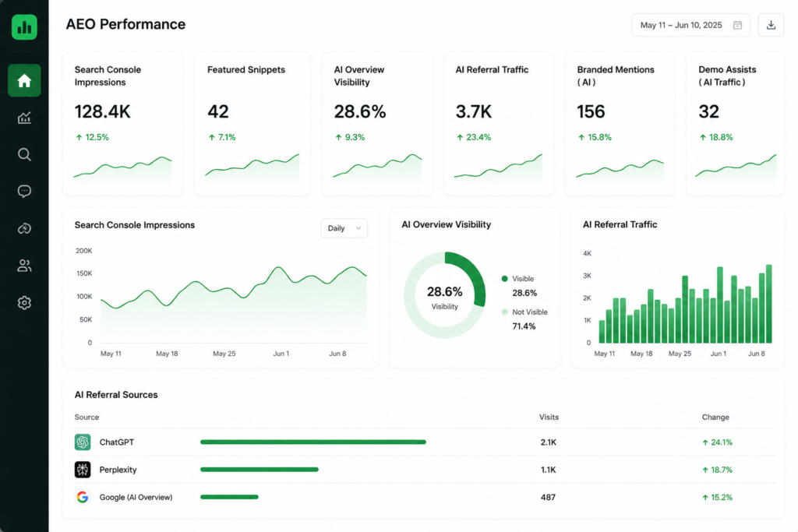Click the ChatGPT source logo

click(83, 442)
